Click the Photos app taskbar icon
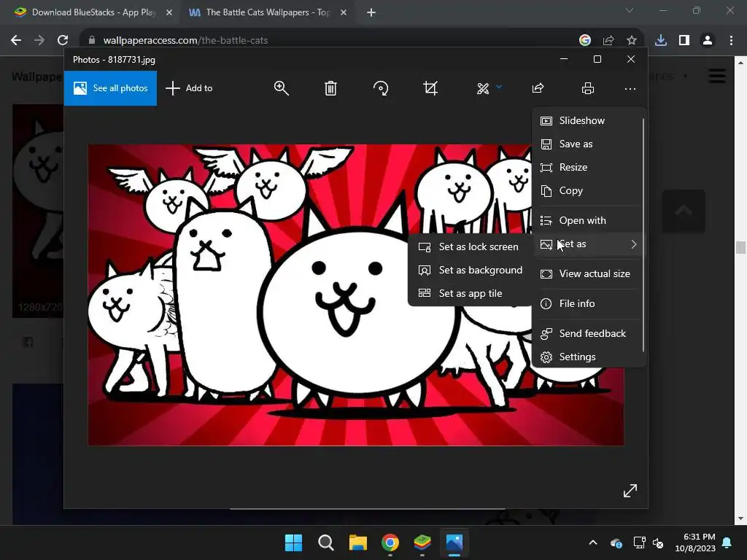 pyautogui.click(x=454, y=542)
